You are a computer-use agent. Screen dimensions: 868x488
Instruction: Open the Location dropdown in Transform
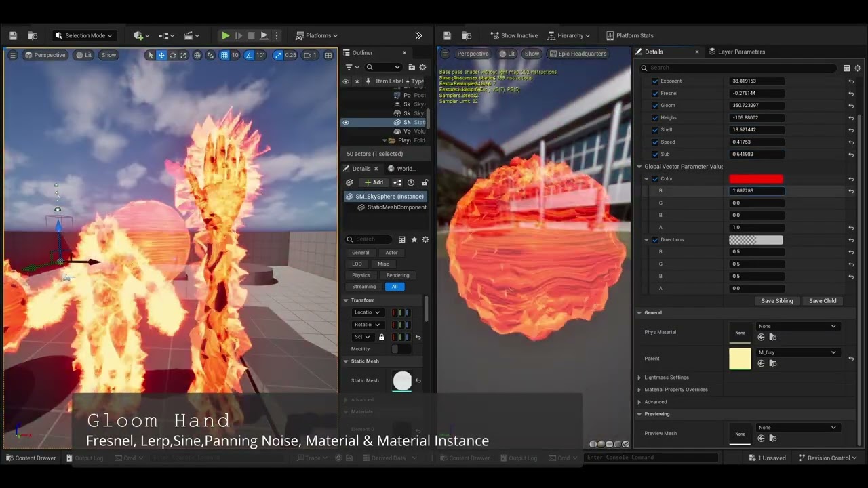click(x=368, y=312)
